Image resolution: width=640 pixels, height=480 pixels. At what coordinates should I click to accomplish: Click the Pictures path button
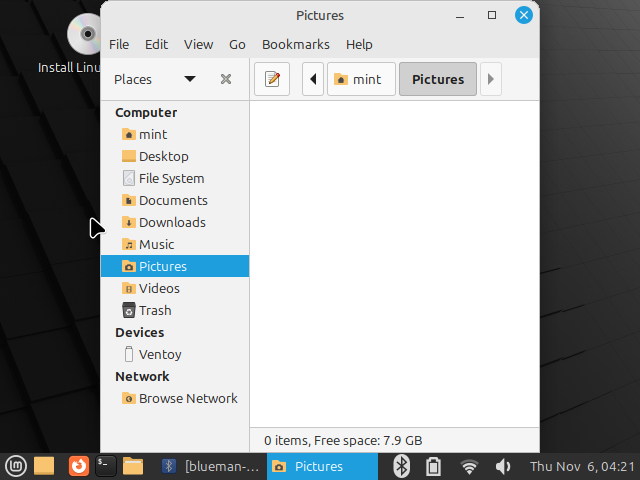point(437,79)
